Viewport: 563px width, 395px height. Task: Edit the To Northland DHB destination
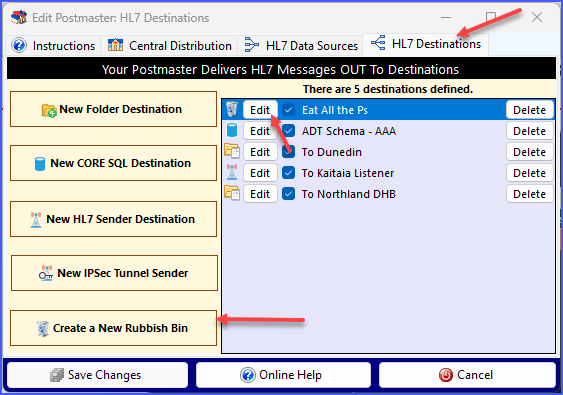click(260, 194)
